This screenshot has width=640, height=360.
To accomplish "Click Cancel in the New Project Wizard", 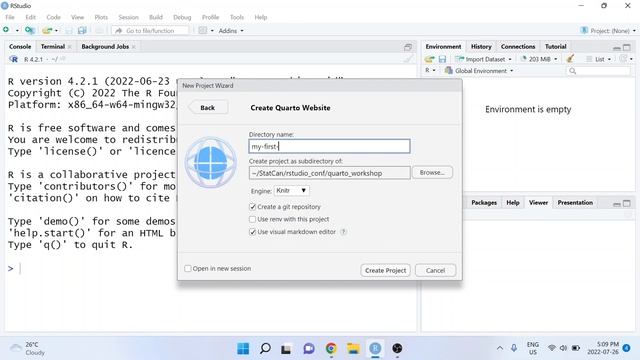I will click(435, 270).
